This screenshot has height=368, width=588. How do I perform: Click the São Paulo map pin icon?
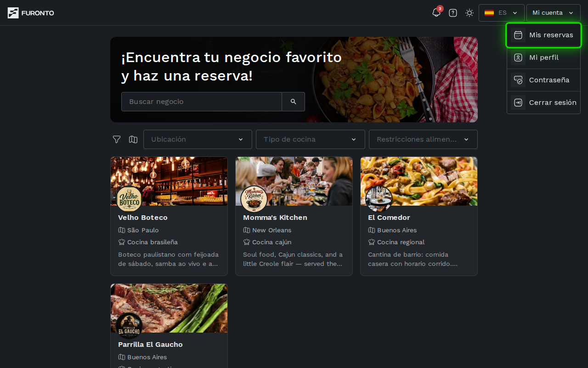click(x=121, y=230)
